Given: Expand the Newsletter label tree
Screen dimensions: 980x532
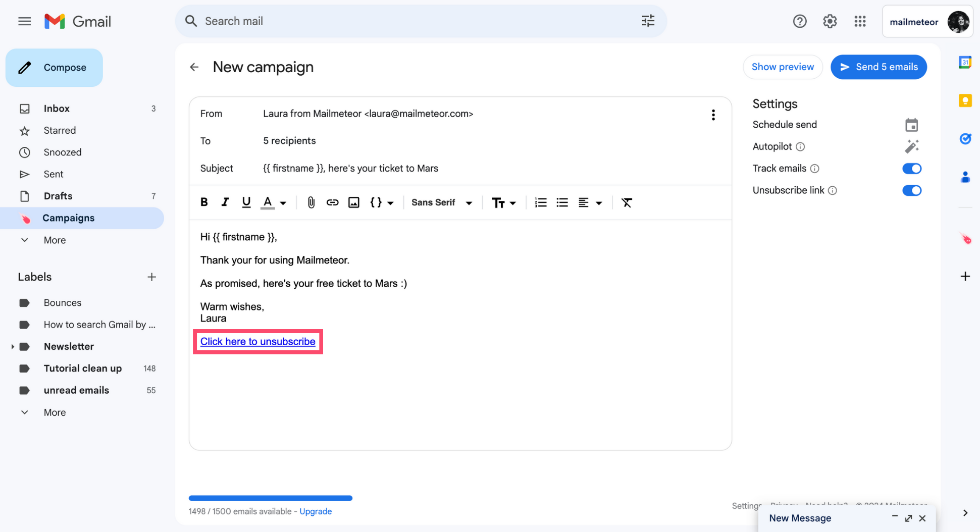Looking at the screenshot, I should [12, 347].
